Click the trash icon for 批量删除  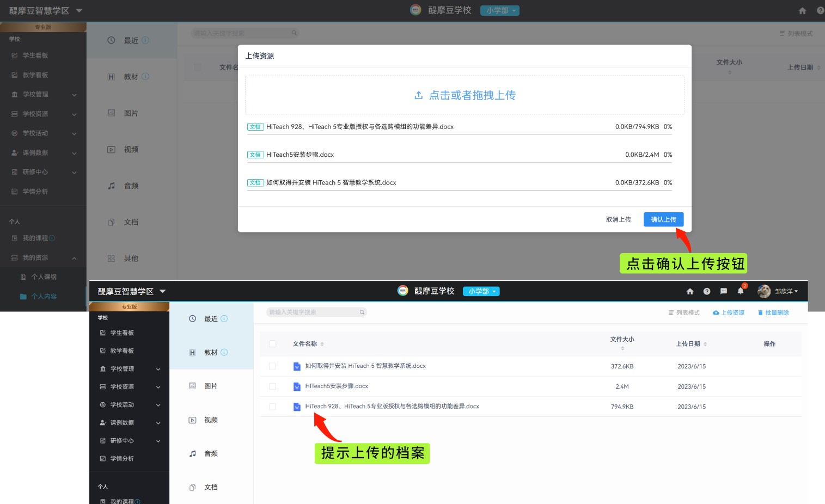click(x=760, y=313)
